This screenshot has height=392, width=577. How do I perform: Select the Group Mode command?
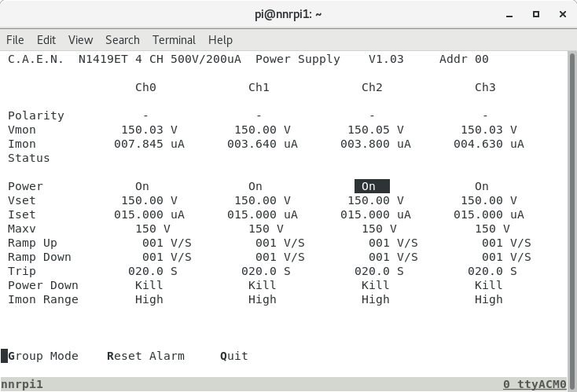pos(43,356)
